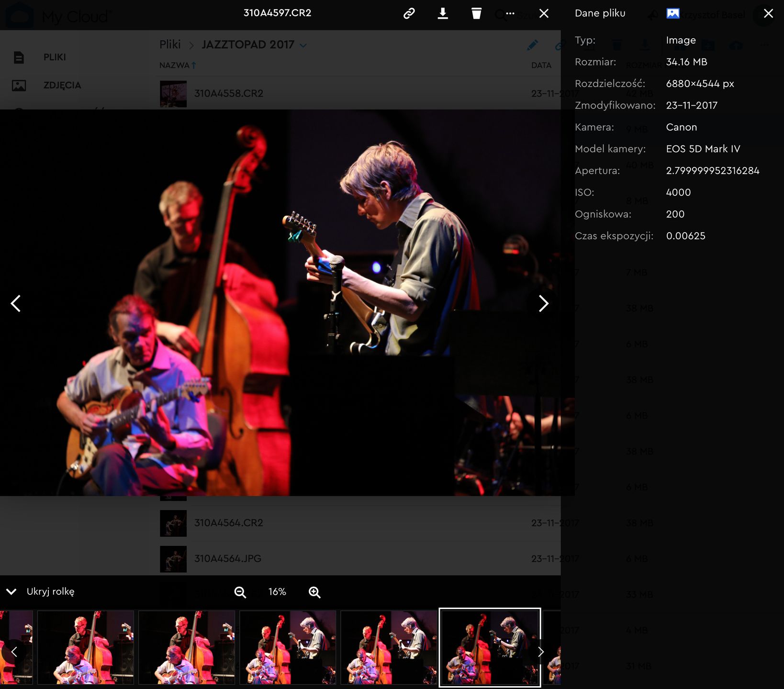Copy share link for 310A4597.CR2
The image size is (784, 689).
pyautogui.click(x=409, y=13)
